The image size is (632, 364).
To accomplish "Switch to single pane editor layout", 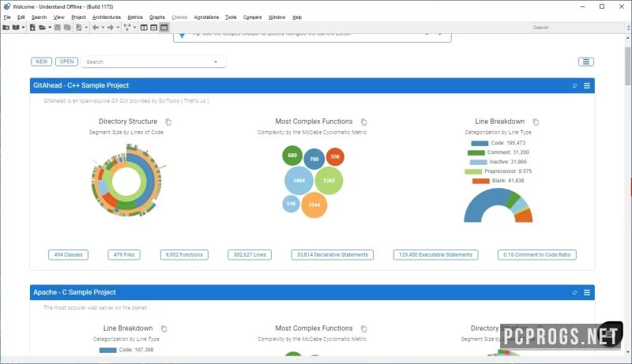I will coord(164,28).
